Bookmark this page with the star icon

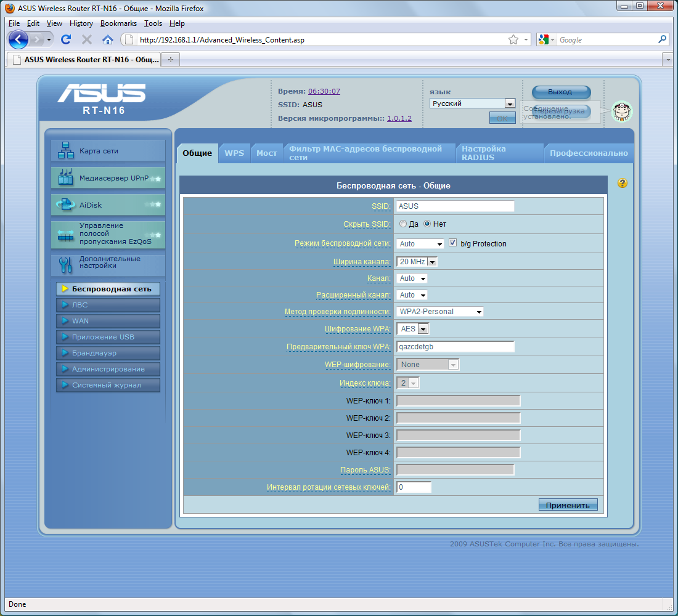click(x=513, y=40)
